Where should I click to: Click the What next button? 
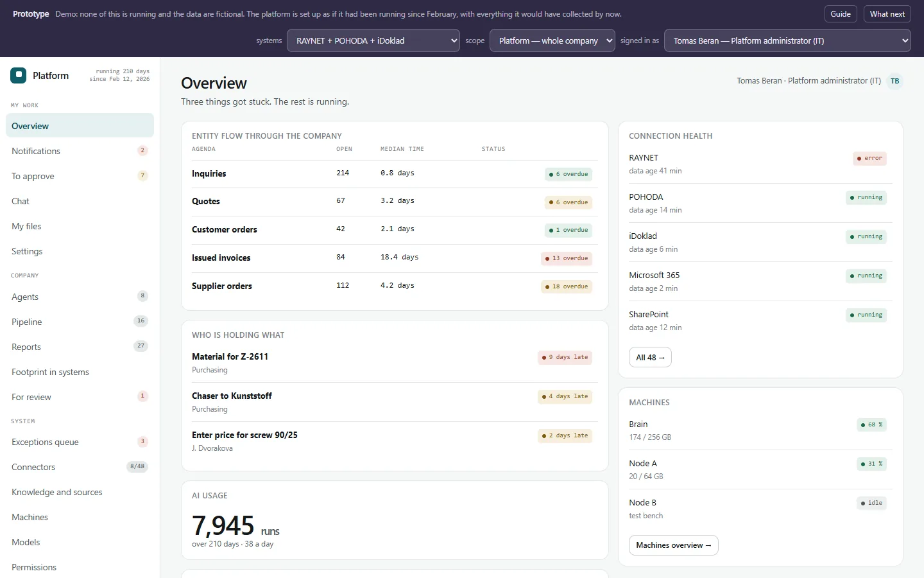click(x=887, y=14)
